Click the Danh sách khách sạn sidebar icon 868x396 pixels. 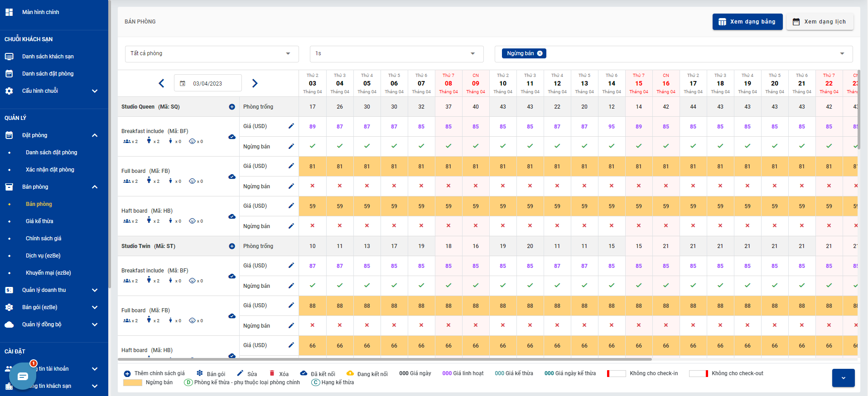pyautogui.click(x=9, y=57)
